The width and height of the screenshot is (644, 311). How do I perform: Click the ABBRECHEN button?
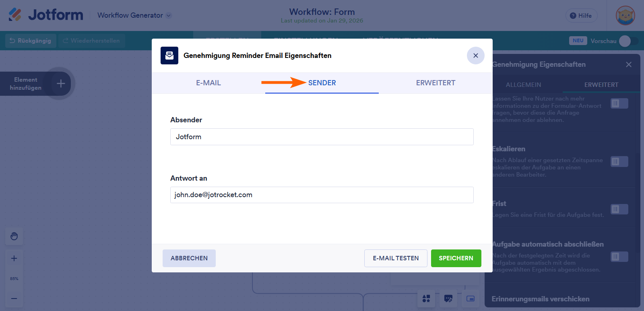[189, 258]
